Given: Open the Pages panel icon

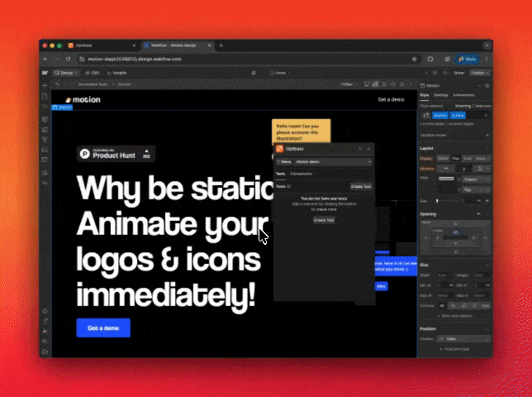Looking at the screenshot, I should pyautogui.click(x=45, y=97).
